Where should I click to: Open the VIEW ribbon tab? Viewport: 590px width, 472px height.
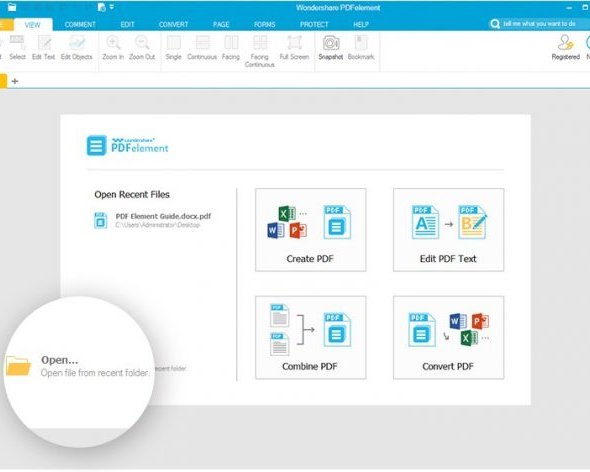[x=33, y=25]
